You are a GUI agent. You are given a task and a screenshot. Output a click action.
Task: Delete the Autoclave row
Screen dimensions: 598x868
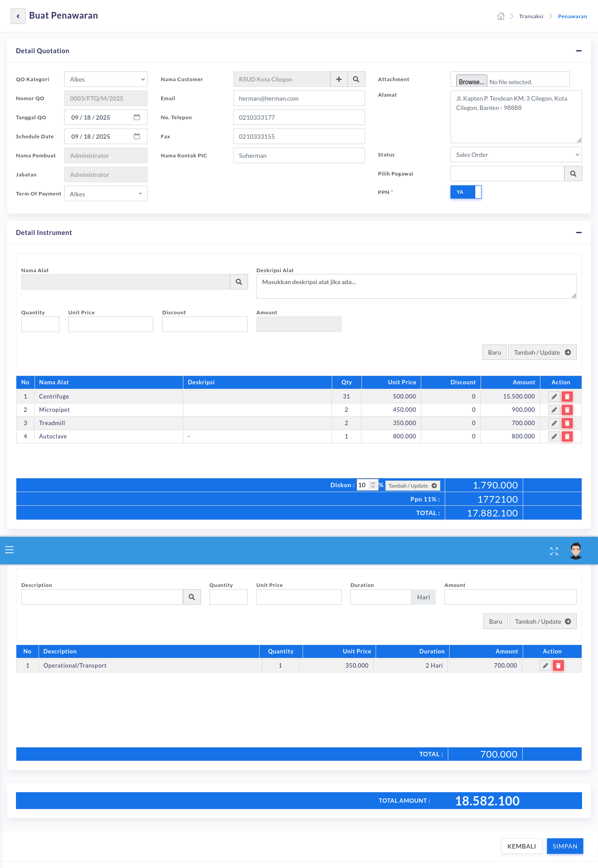[567, 437]
